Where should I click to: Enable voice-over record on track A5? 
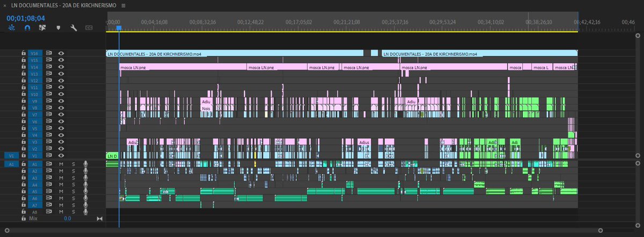[85, 191]
